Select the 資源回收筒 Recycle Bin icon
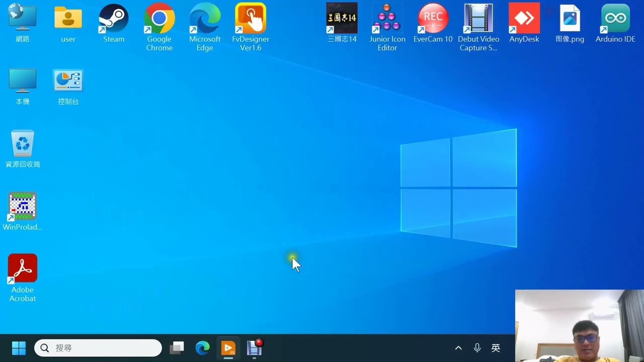This screenshot has height=362, width=644. [23, 149]
